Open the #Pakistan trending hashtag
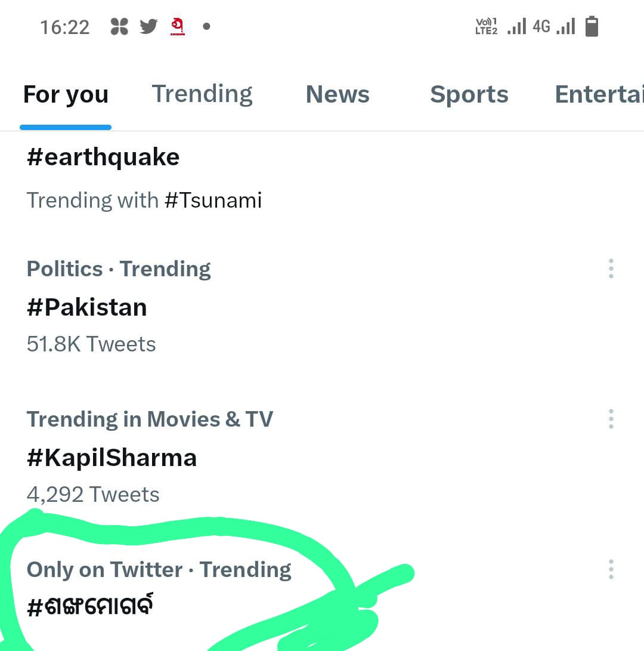644x651 pixels. 87,308
